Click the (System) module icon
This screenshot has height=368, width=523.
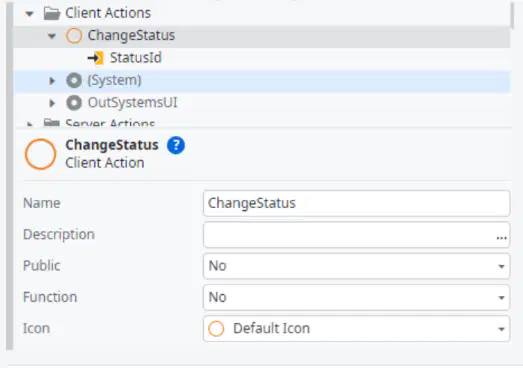pos(74,81)
